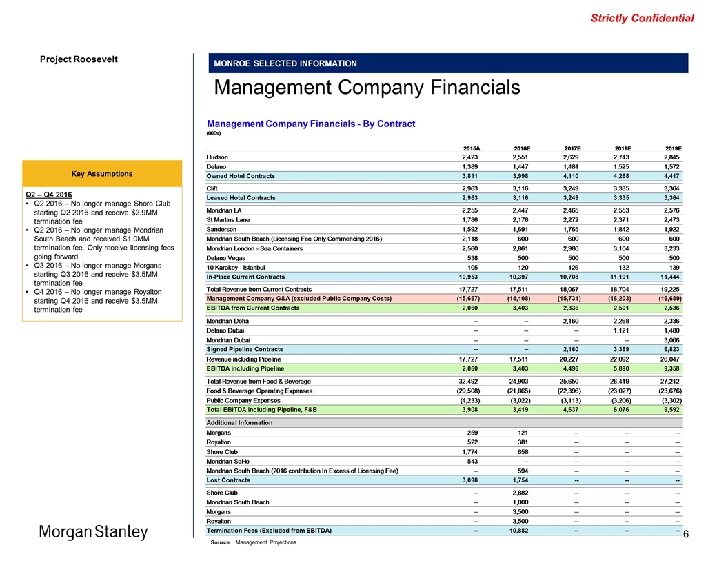Image resolution: width=728 pixels, height=563 pixels.
Task: Select the Owned Hotel Contracts row label
Action: [241, 176]
